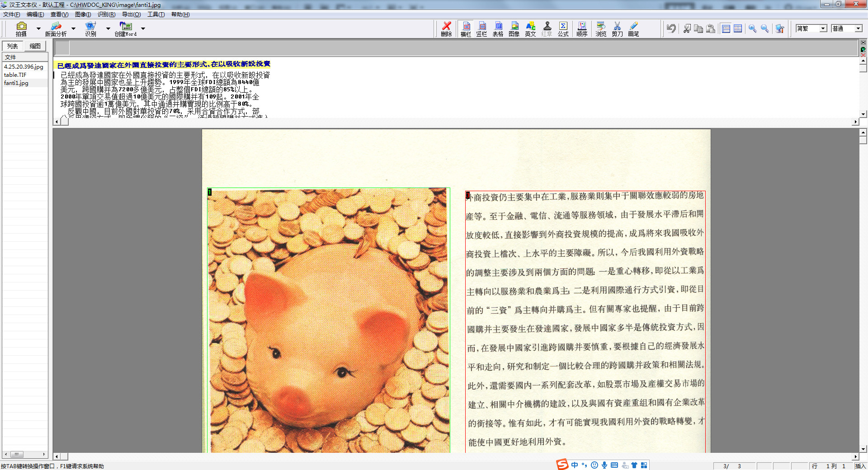Image resolution: width=868 pixels, height=470 pixels.
Task: Click the 浏览 browse tool icon
Action: pos(601,28)
